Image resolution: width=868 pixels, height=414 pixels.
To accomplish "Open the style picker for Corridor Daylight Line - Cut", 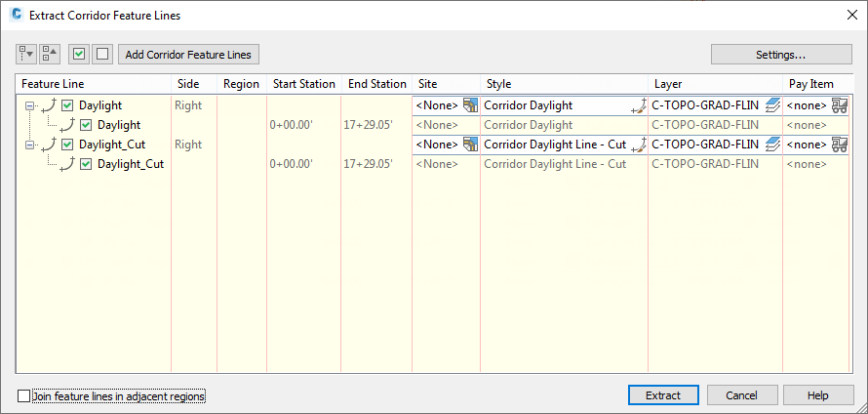I will click(x=640, y=145).
